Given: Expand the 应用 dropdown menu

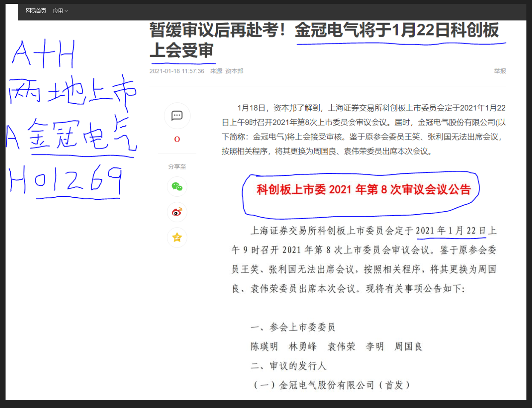Looking at the screenshot, I should (60, 11).
